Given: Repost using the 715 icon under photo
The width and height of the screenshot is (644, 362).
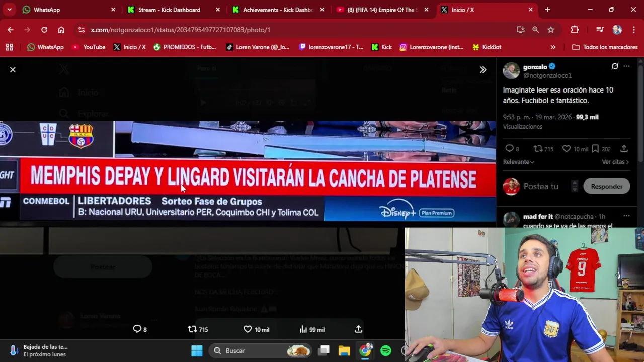Looking at the screenshot, I should 198,329.
